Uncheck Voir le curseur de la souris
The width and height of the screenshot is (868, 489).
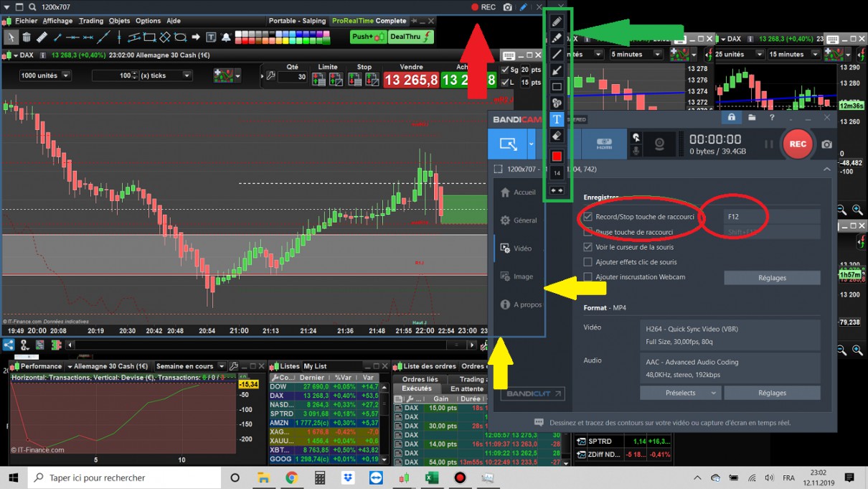pyautogui.click(x=588, y=247)
